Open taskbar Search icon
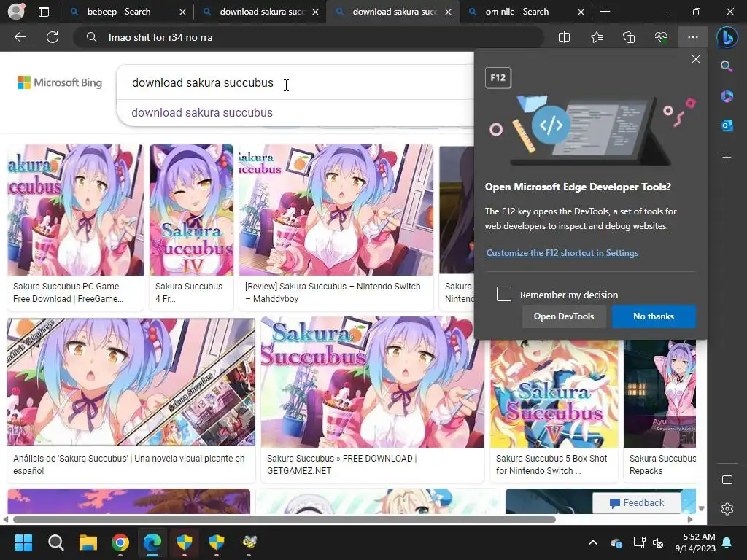Viewport: 747px width, 560px height. tap(55, 542)
